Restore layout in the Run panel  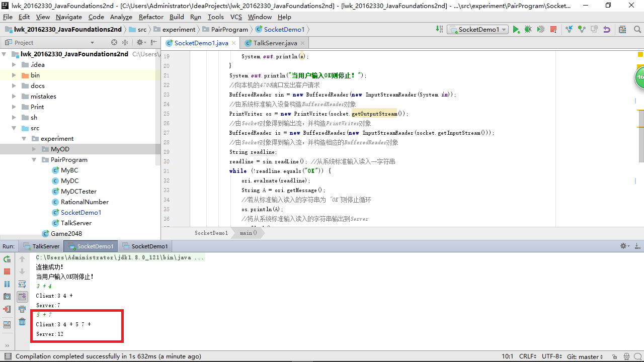tap(7, 325)
